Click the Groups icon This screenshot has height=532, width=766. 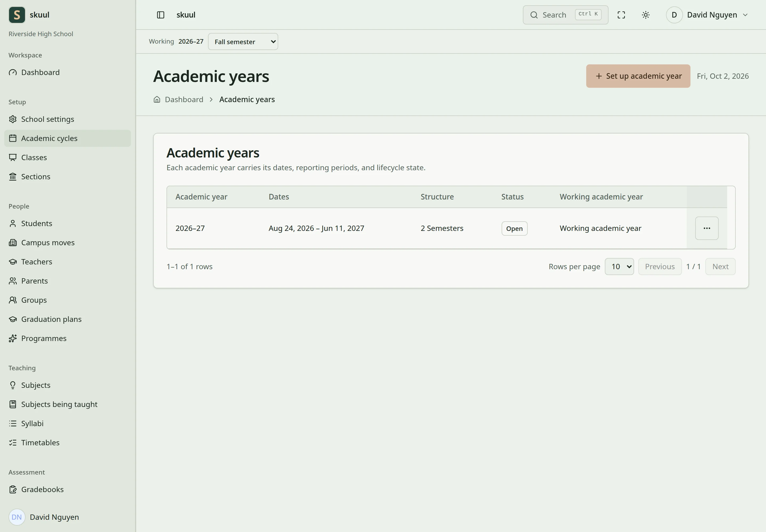(13, 300)
